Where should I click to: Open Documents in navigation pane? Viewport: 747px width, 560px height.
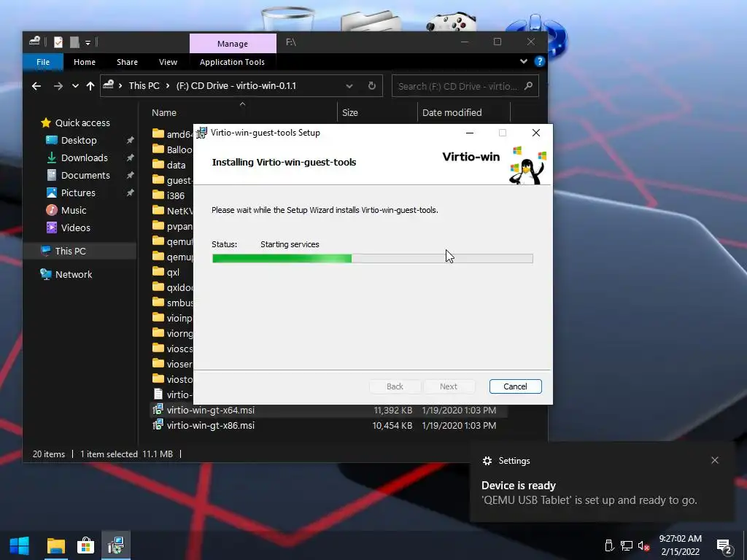[85, 175]
